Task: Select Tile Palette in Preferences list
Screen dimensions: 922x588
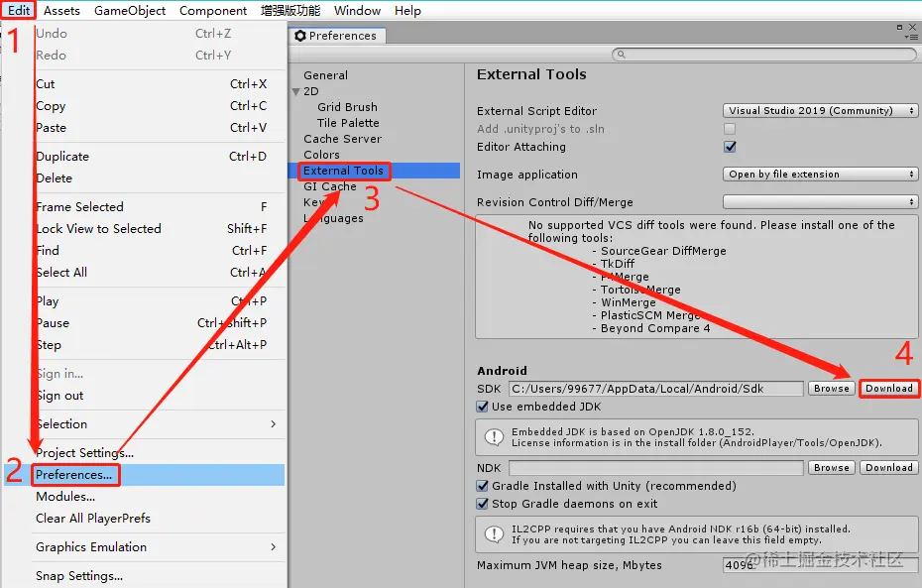Action: pyautogui.click(x=348, y=123)
